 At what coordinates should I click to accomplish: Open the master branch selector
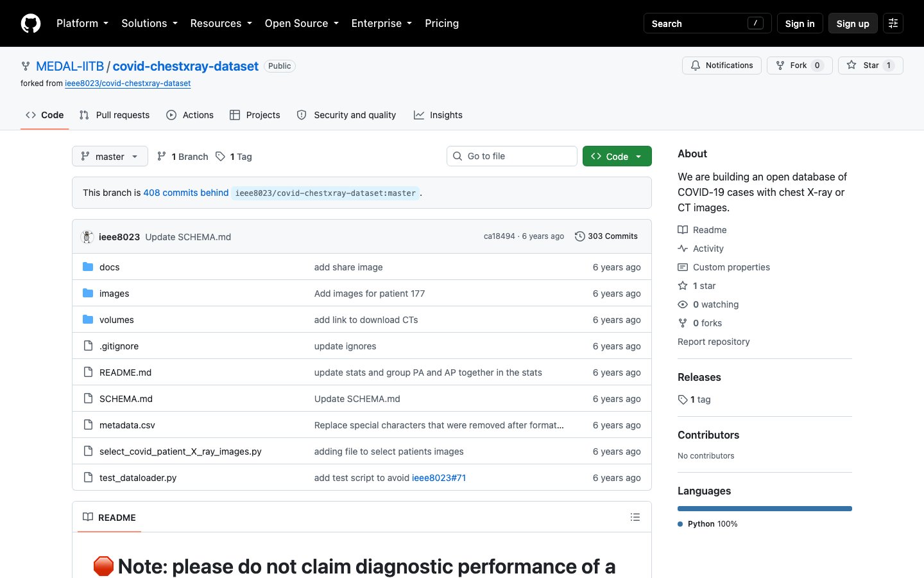(110, 156)
